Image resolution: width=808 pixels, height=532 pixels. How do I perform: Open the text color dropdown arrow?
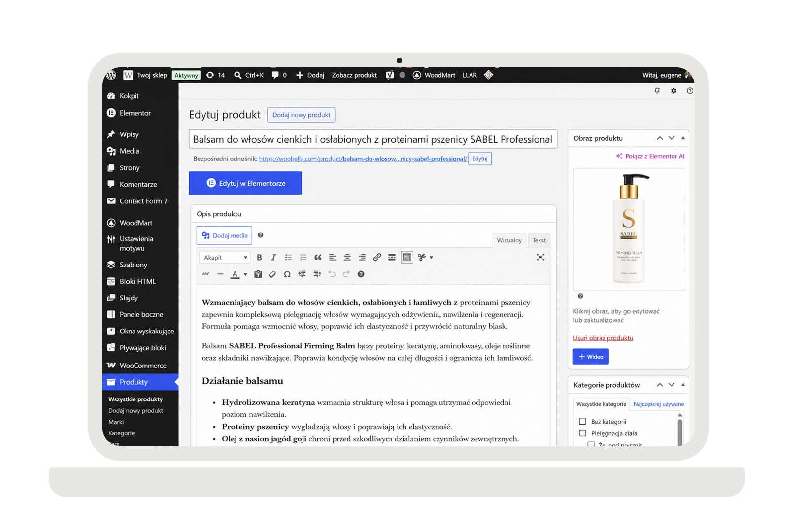coord(245,274)
